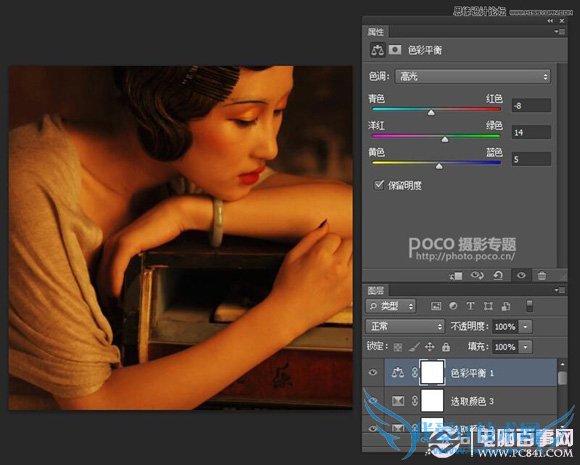The height and width of the screenshot is (465, 580).
Task: Toggle the 保留明度 checkbox
Action: click(379, 185)
